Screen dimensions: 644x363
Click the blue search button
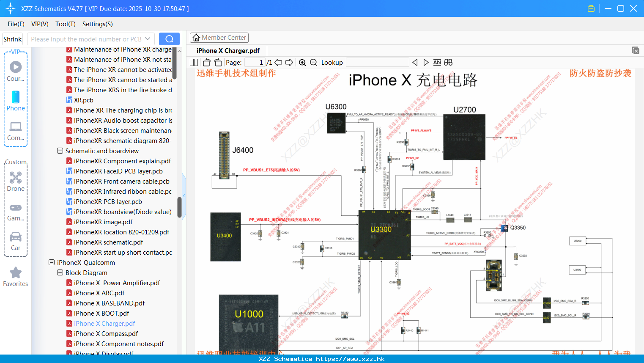169,39
